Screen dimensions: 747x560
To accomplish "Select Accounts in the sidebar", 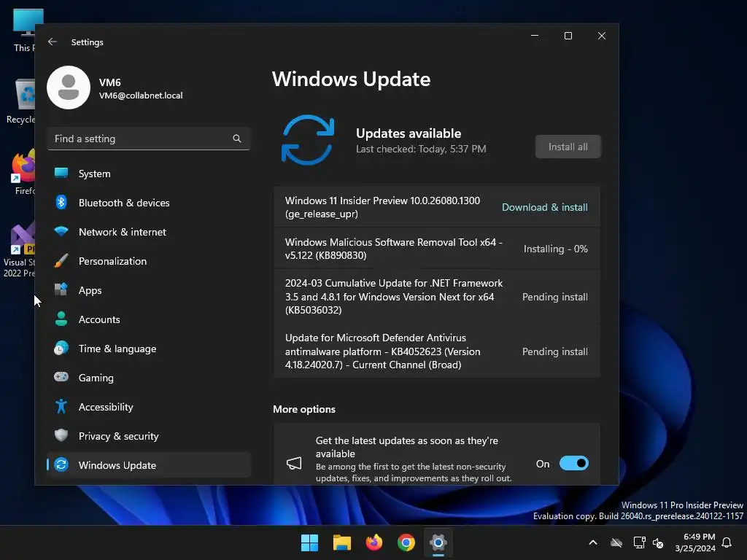I will (149, 319).
